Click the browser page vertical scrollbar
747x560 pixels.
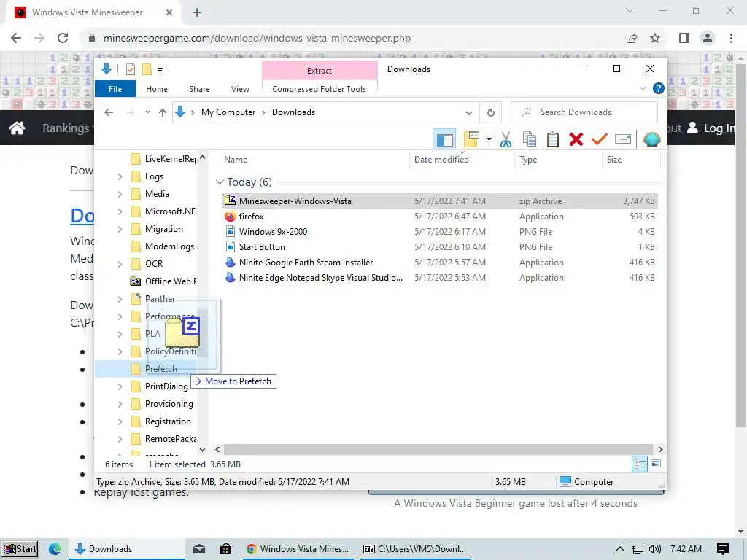pyautogui.click(x=740, y=245)
